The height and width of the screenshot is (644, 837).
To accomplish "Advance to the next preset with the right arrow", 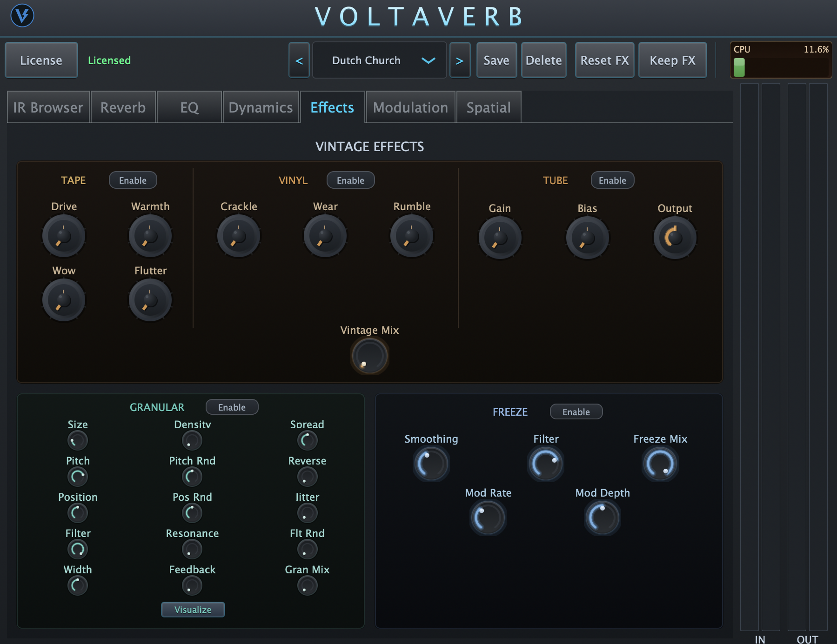I will tap(460, 60).
